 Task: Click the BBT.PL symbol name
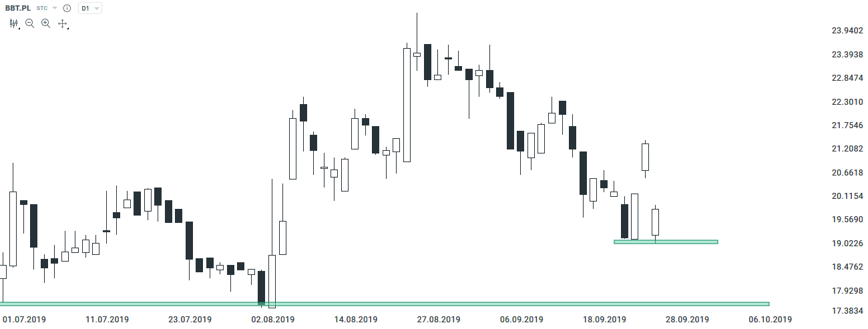pyautogui.click(x=17, y=9)
